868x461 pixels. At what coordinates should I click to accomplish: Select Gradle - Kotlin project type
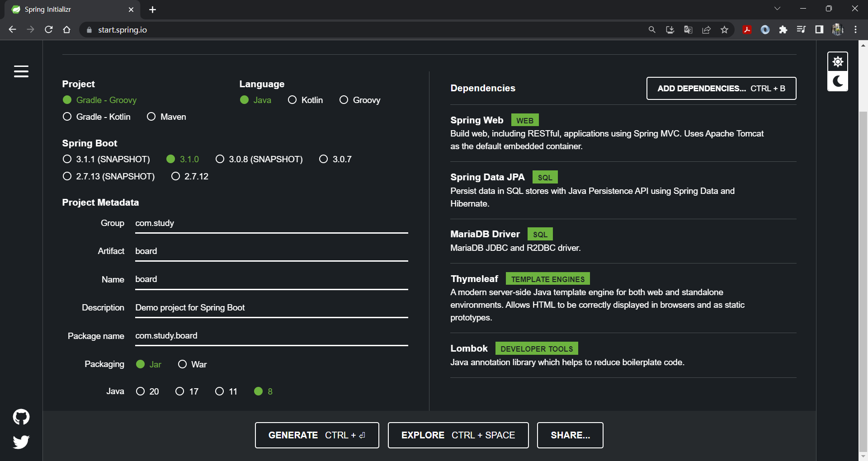[x=97, y=117]
